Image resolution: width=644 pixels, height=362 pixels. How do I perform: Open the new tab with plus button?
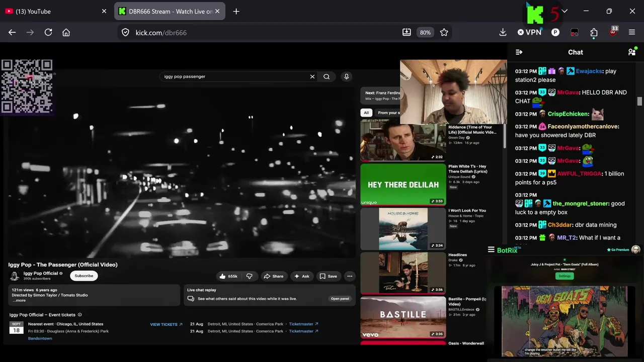pos(236,11)
